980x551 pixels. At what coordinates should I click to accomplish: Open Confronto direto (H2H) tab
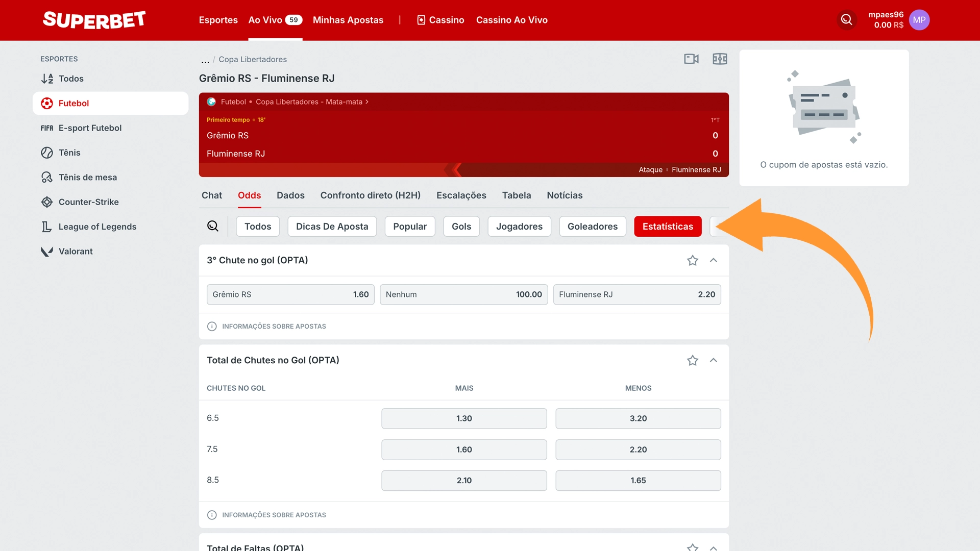click(370, 195)
